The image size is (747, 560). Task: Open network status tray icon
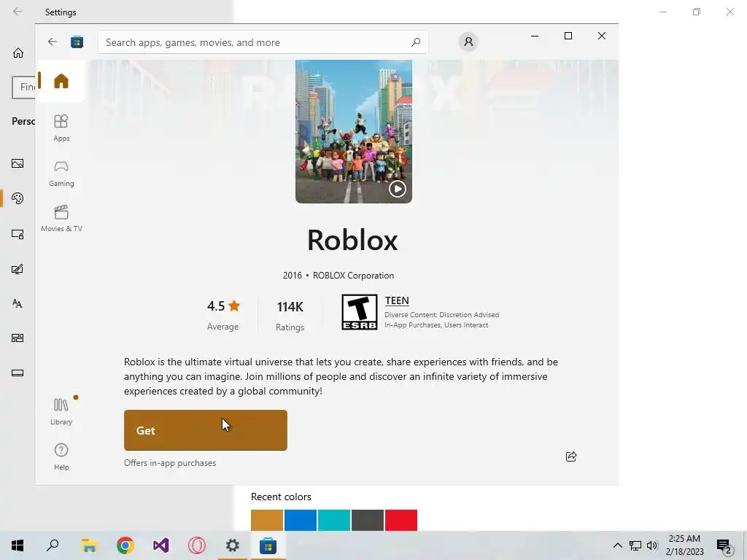click(x=635, y=545)
